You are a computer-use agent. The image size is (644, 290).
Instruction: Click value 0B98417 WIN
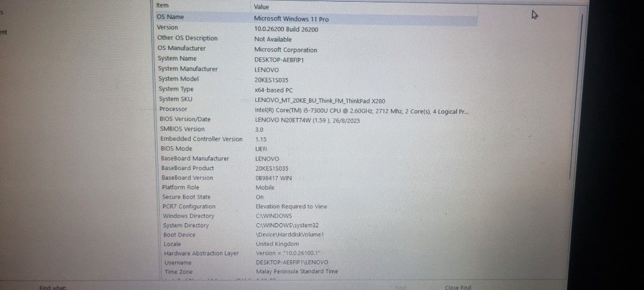pyautogui.click(x=274, y=178)
